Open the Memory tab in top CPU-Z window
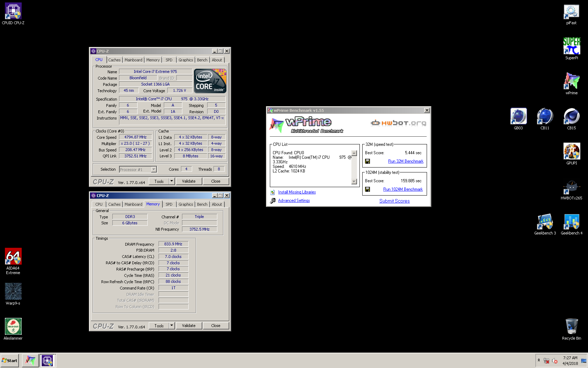Image resolution: width=588 pixels, height=368 pixels. pyautogui.click(x=153, y=60)
